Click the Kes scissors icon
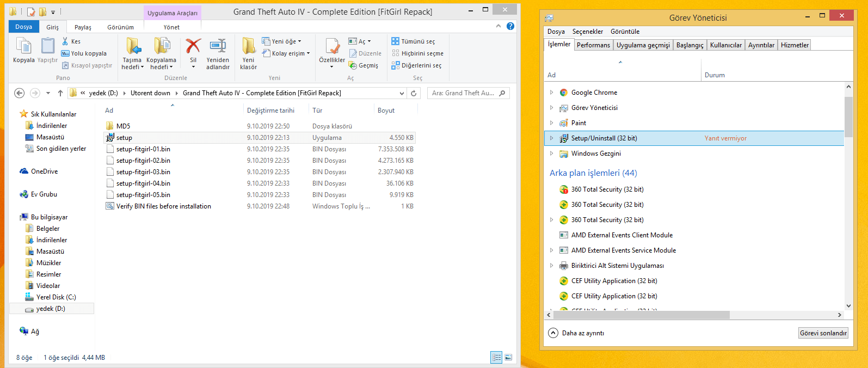The width and height of the screenshot is (868, 368). [65, 41]
